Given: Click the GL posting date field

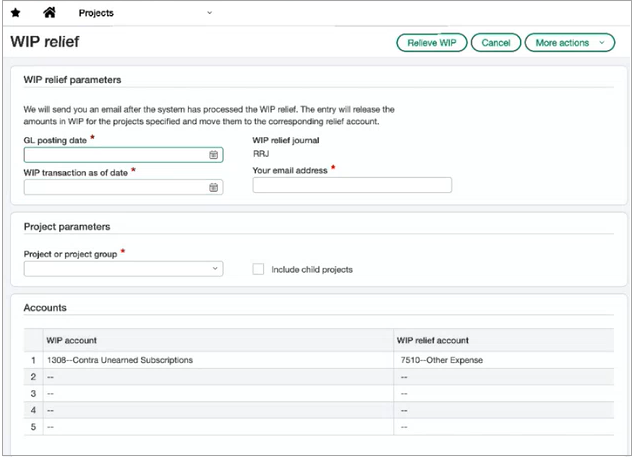Looking at the screenshot, I should tap(115, 155).
